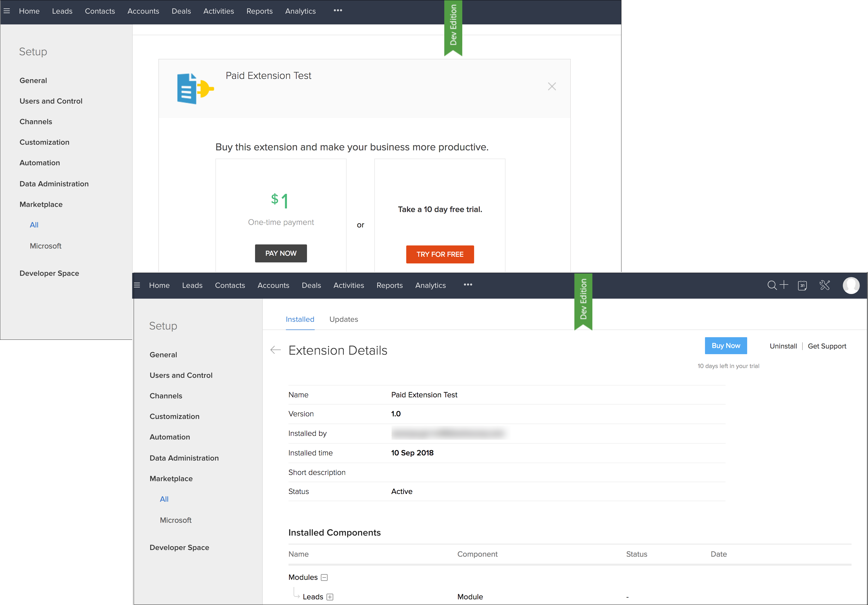
Task: Select the Installed tab
Action: click(x=300, y=319)
